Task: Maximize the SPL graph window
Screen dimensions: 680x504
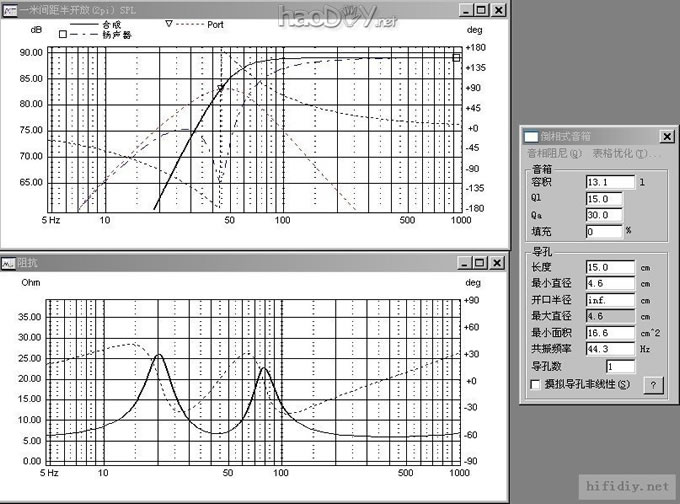Action: coord(482,9)
